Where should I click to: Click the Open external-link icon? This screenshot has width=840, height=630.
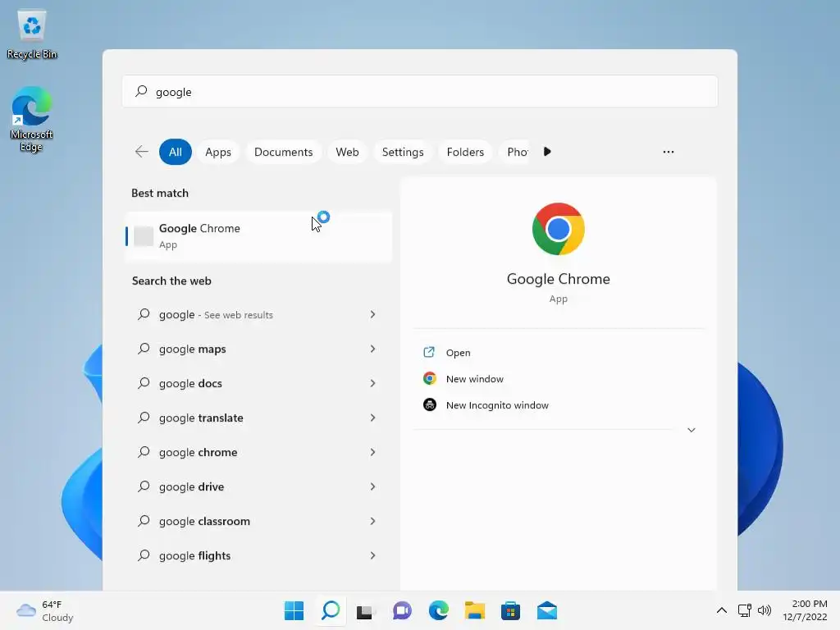tap(429, 352)
